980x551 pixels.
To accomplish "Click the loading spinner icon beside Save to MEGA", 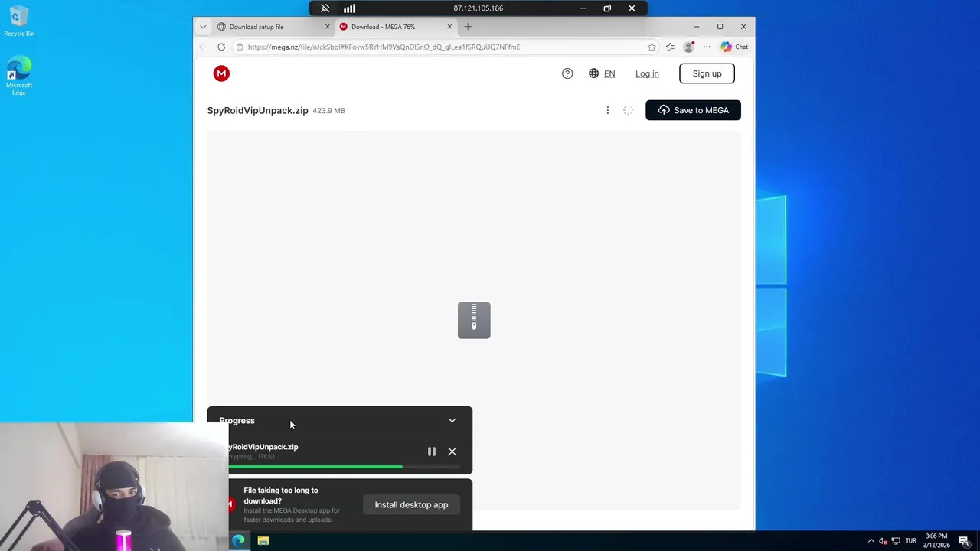I will [628, 110].
